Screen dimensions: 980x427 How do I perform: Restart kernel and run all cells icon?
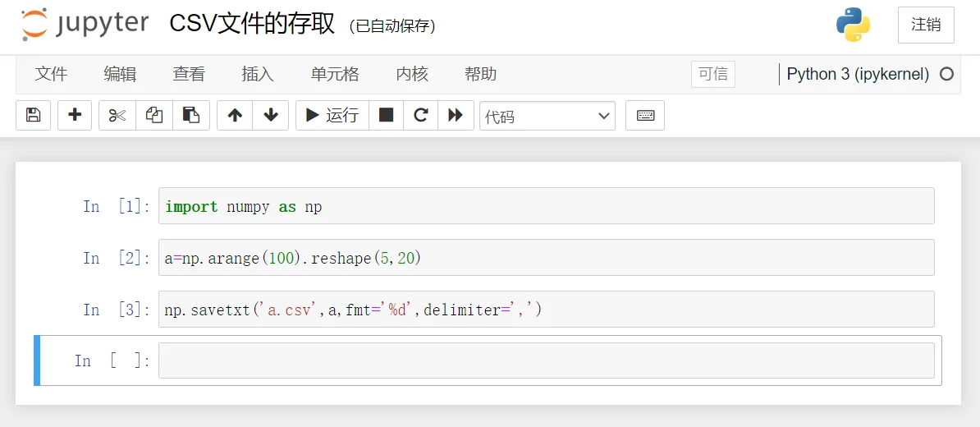point(456,116)
